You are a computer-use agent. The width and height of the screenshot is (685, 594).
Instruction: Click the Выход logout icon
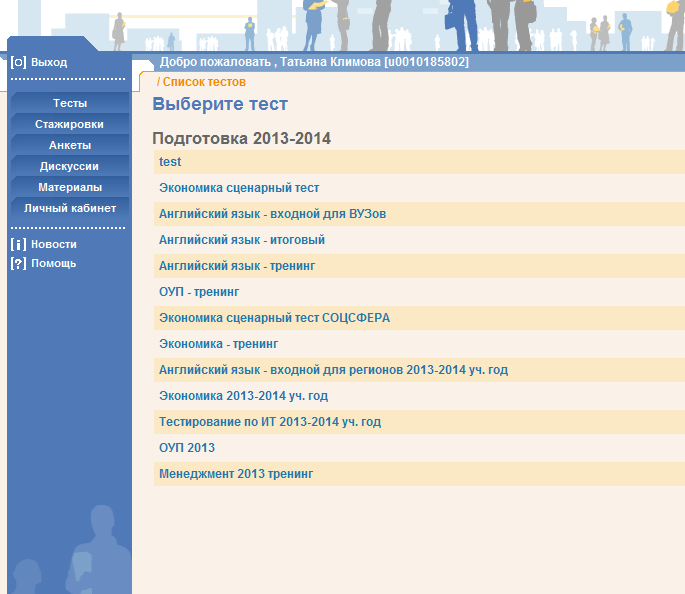18,62
